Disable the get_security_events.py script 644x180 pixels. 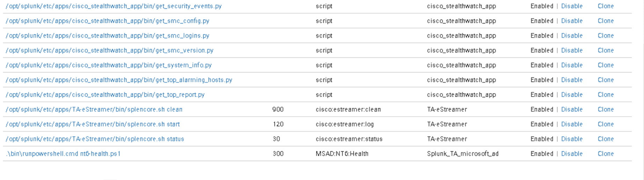[x=572, y=6]
